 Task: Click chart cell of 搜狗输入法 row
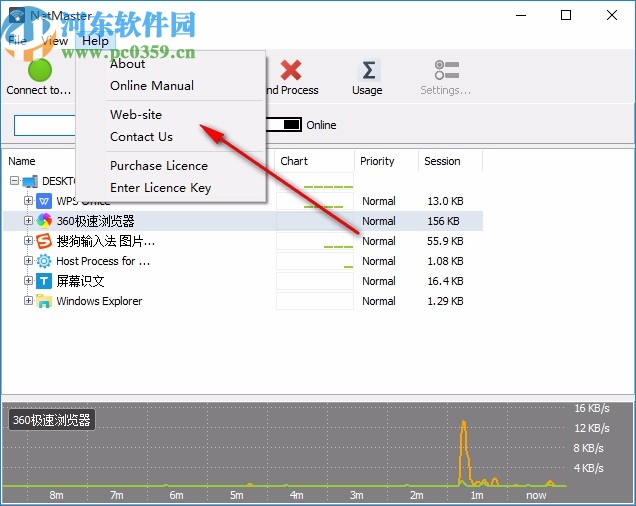(315, 241)
